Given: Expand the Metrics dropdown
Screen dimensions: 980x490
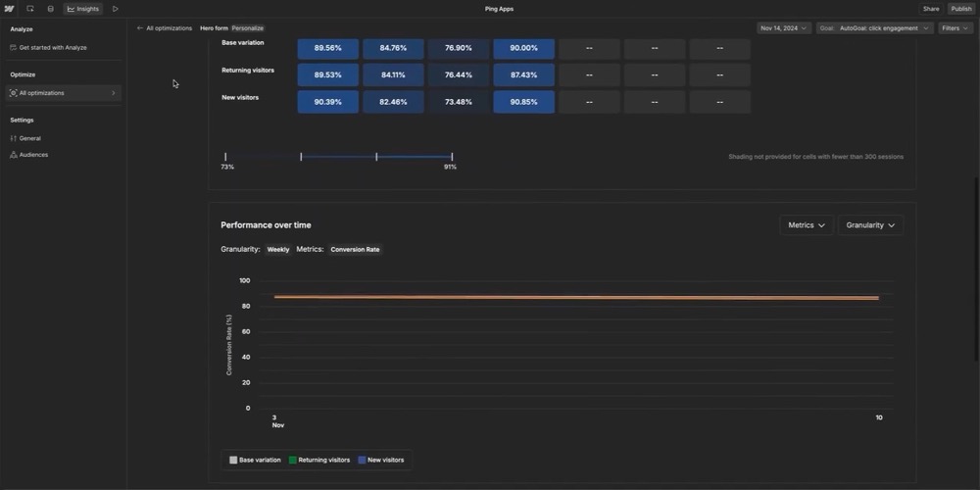Looking at the screenshot, I should (807, 225).
